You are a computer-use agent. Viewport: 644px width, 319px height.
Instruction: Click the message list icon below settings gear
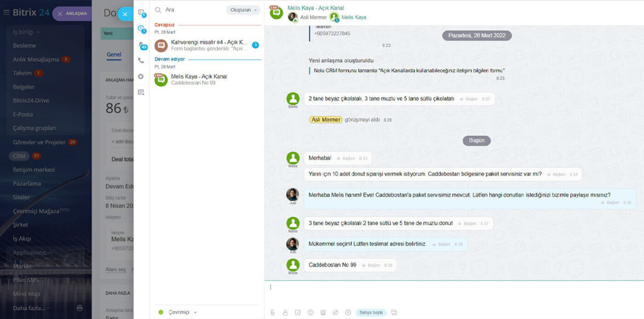[x=141, y=92]
